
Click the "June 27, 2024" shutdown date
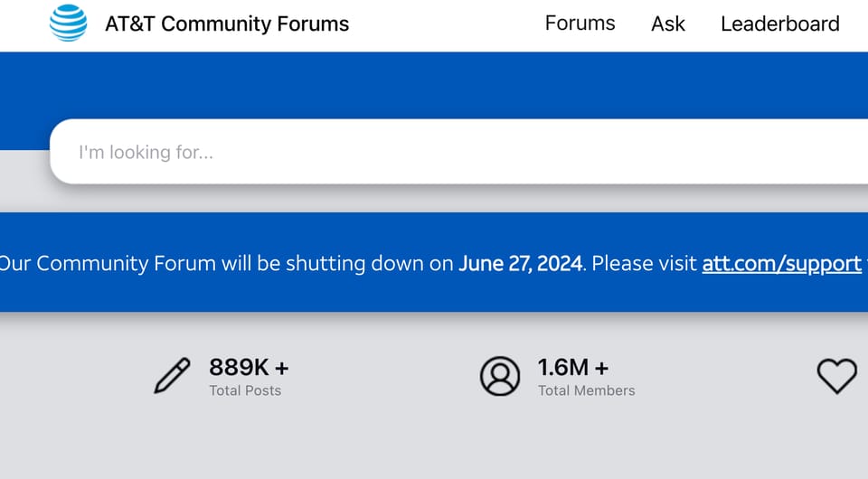pyautogui.click(x=521, y=264)
